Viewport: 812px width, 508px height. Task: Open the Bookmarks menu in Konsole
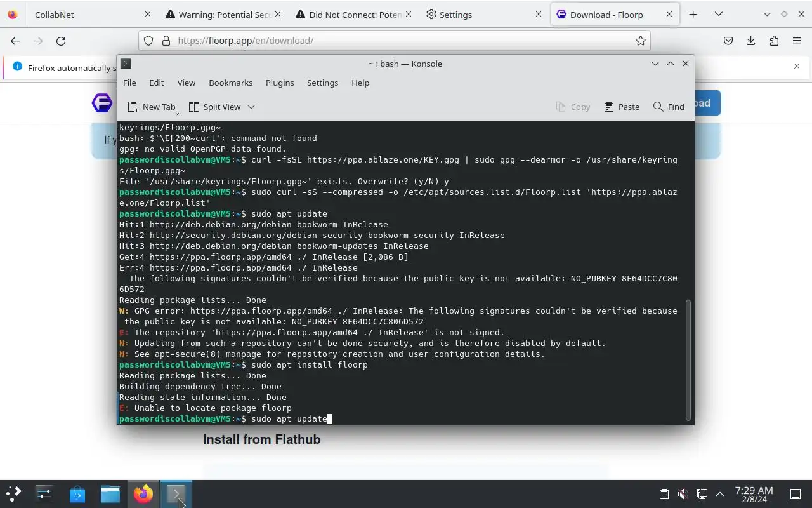point(230,83)
